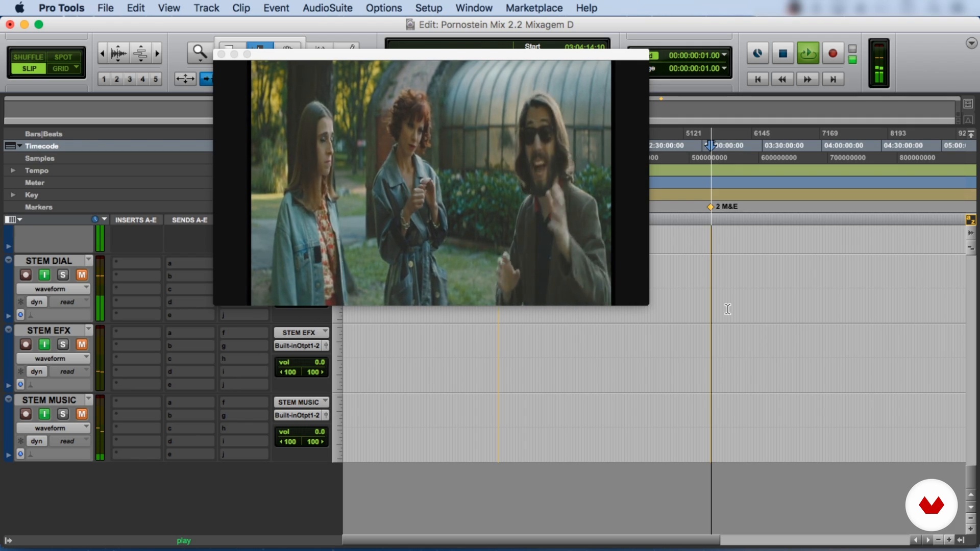The width and height of the screenshot is (980, 551).
Task: Click the Pro Tools application menu
Action: coord(61,8)
